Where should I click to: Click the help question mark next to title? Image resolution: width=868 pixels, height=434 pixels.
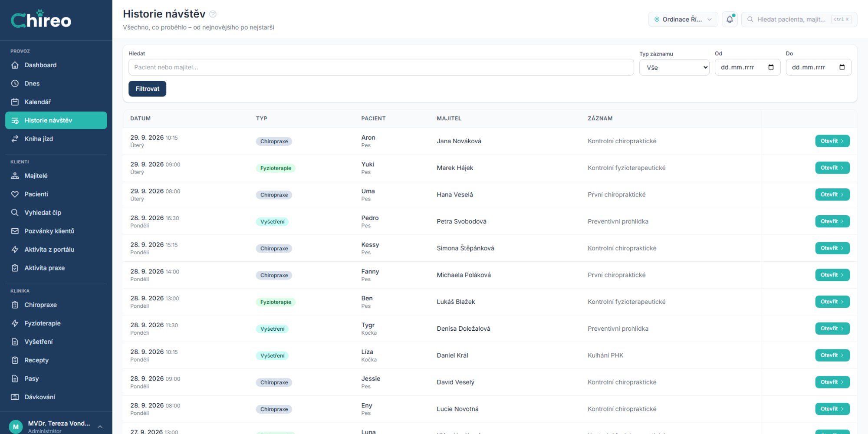(x=213, y=14)
